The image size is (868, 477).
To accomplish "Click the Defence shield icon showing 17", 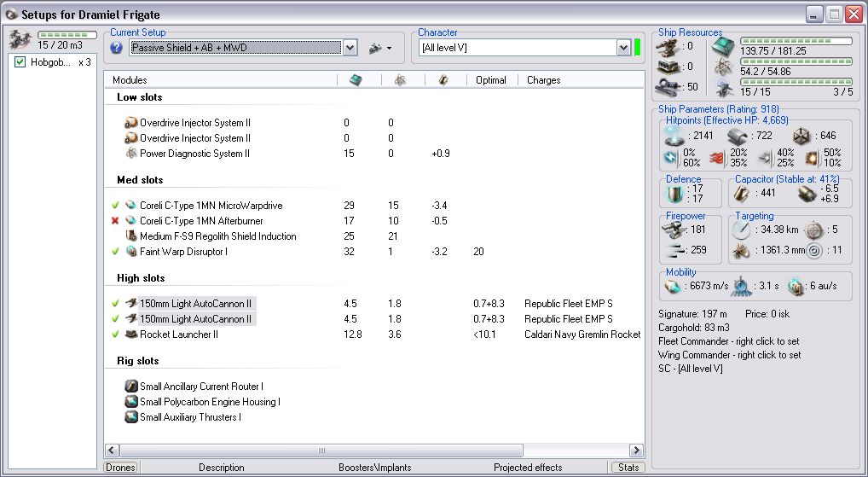I will click(x=674, y=194).
